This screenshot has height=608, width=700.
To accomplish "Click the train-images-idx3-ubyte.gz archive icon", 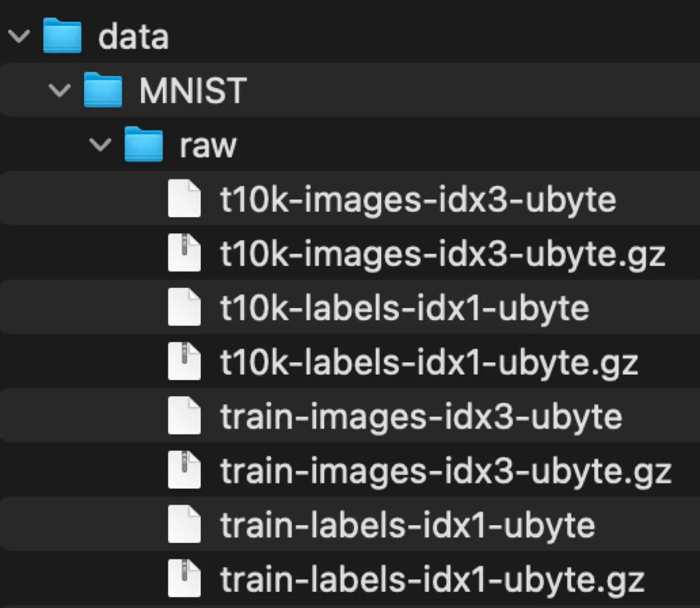I will (184, 470).
